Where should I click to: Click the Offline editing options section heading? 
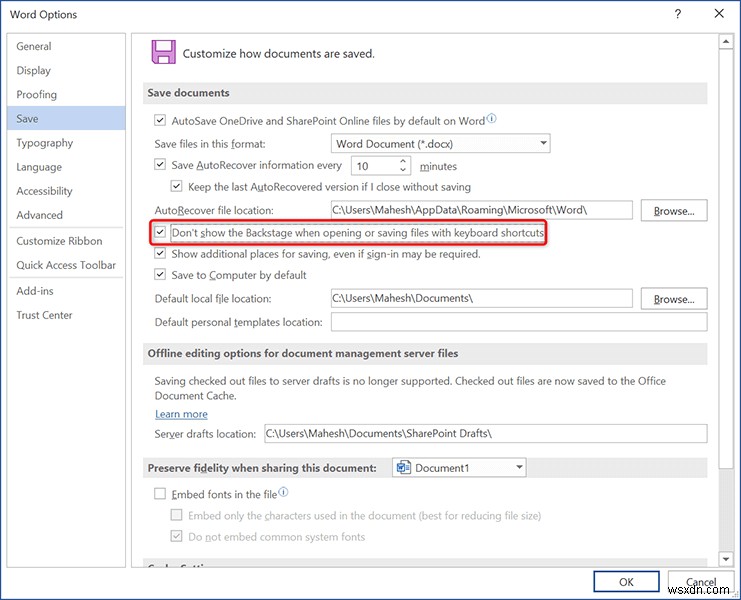pyautogui.click(x=302, y=353)
